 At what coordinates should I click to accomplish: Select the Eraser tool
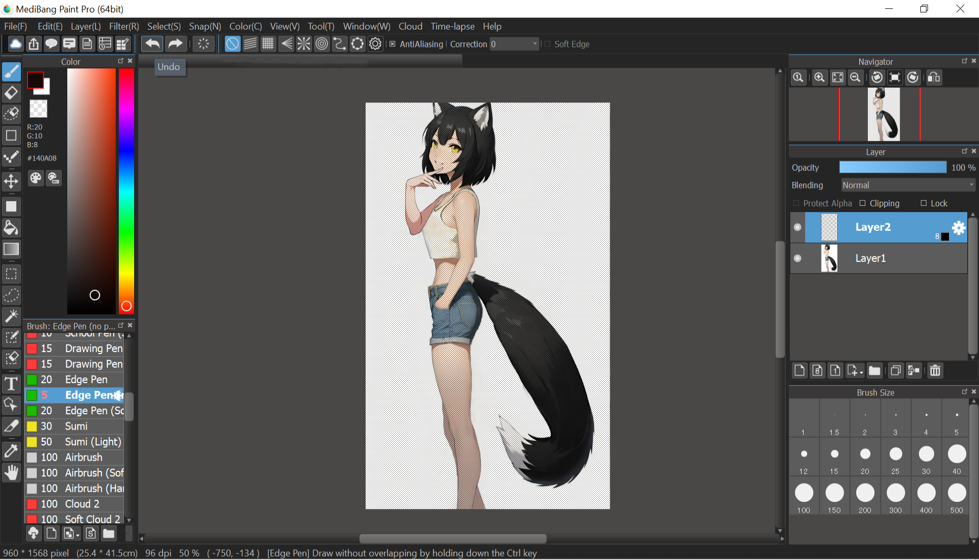11,93
